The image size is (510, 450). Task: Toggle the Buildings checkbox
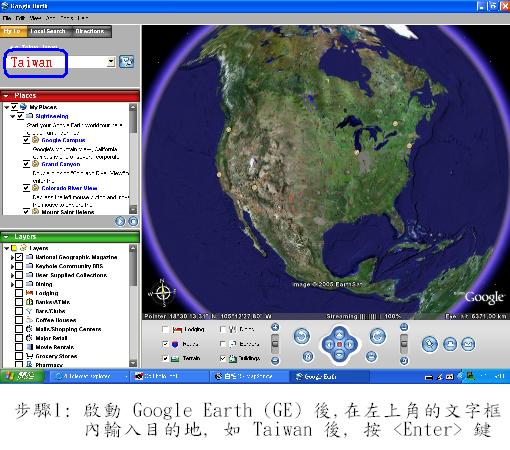coord(223,358)
